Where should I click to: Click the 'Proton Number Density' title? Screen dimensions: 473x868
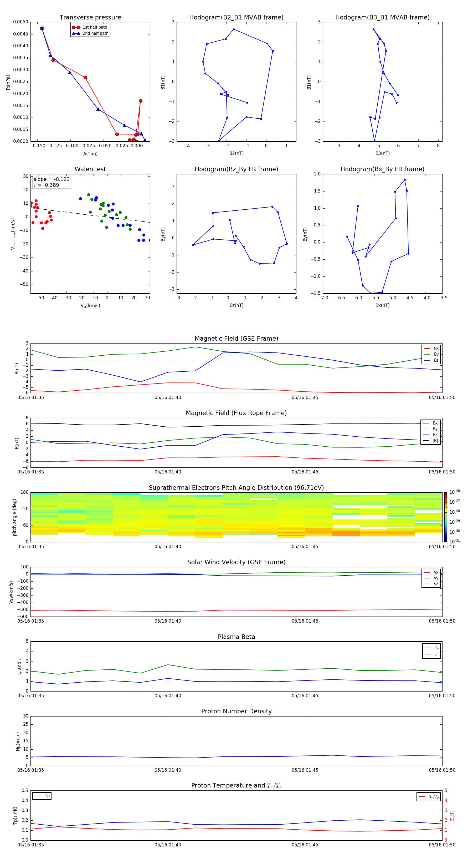(236, 712)
